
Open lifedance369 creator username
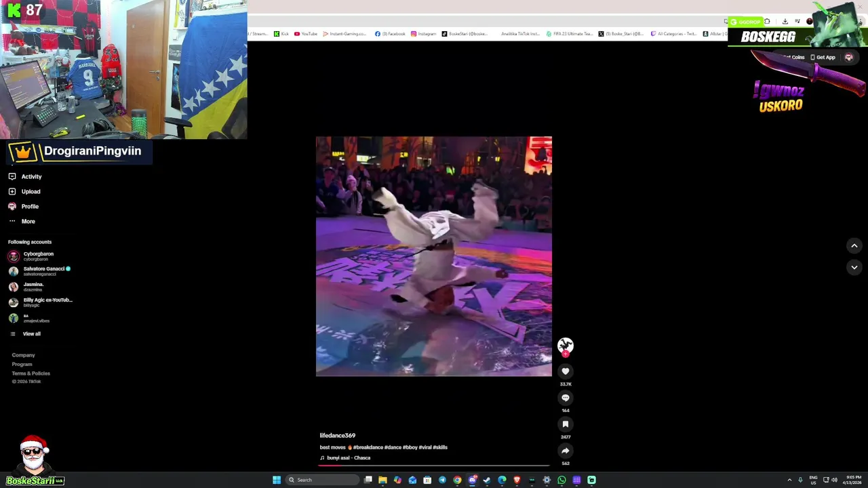tap(338, 435)
